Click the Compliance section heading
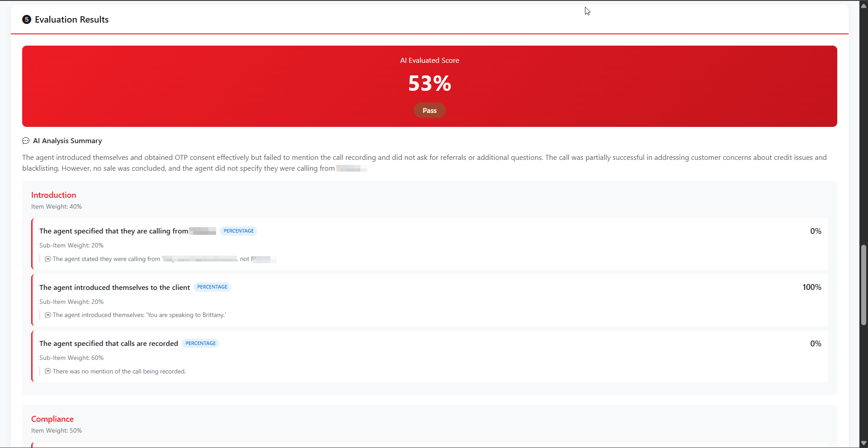The height and width of the screenshot is (448, 868). coord(52,419)
